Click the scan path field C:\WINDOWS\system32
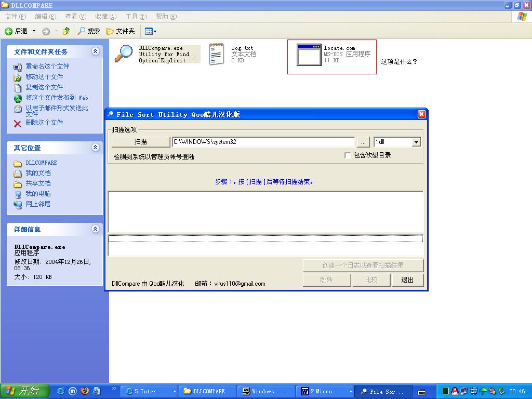 click(x=263, y=142)
